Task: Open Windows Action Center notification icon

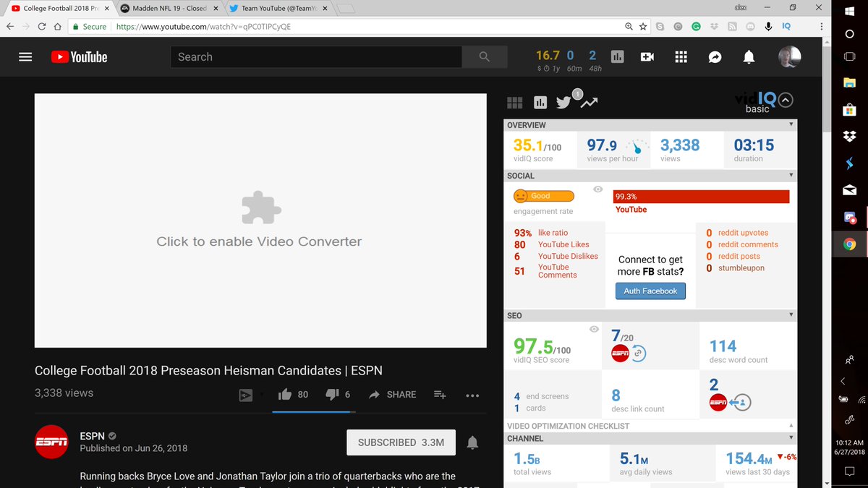Action: 850,471
